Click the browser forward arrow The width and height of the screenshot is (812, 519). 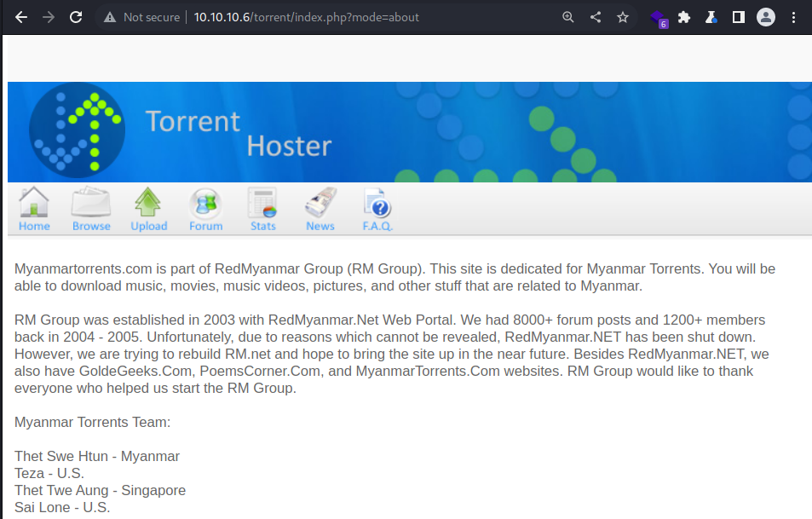pyautogui.click(x=49, y=17)
